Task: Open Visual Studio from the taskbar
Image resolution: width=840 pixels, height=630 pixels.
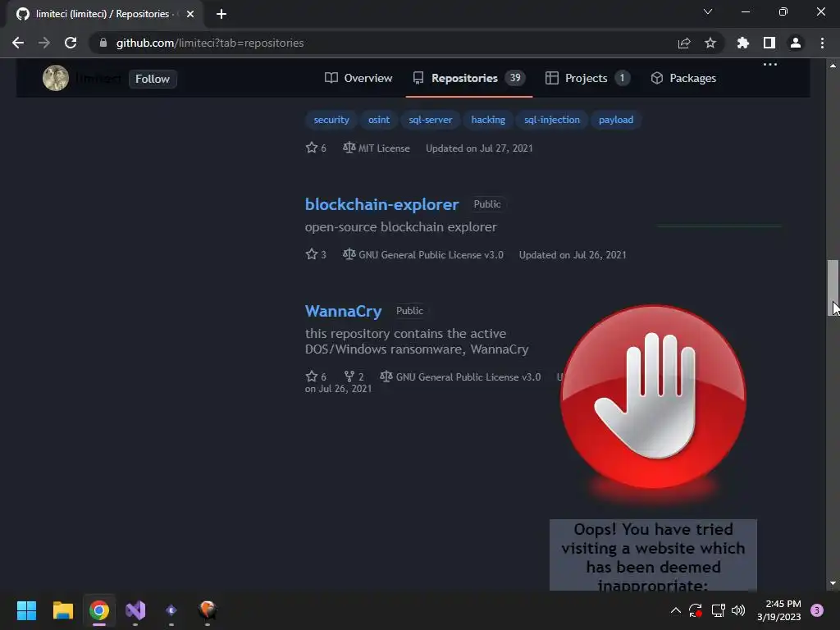Action: click(135, 610)
